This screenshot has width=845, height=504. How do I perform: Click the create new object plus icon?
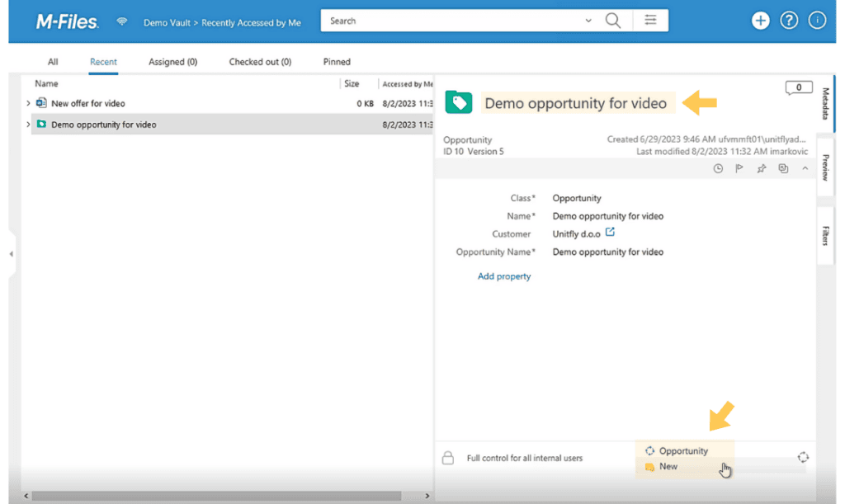tap(760, 21)
